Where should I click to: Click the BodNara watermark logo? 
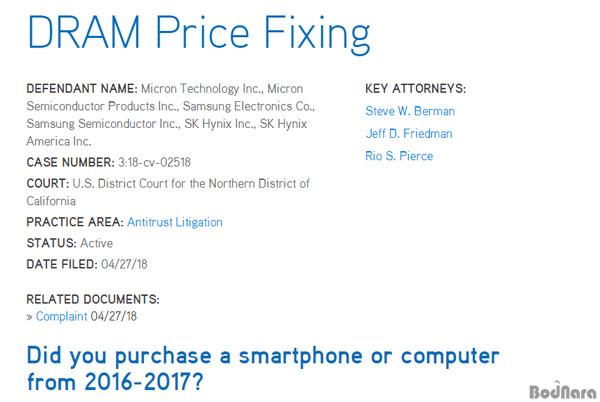tap(562, 391)
